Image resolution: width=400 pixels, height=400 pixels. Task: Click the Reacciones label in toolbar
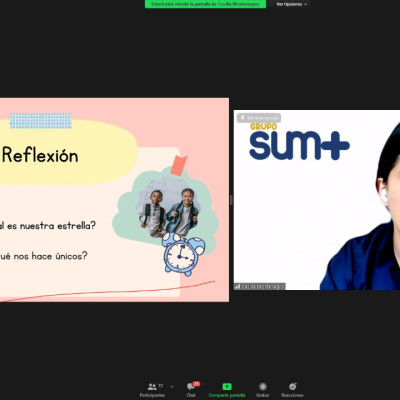292,395
